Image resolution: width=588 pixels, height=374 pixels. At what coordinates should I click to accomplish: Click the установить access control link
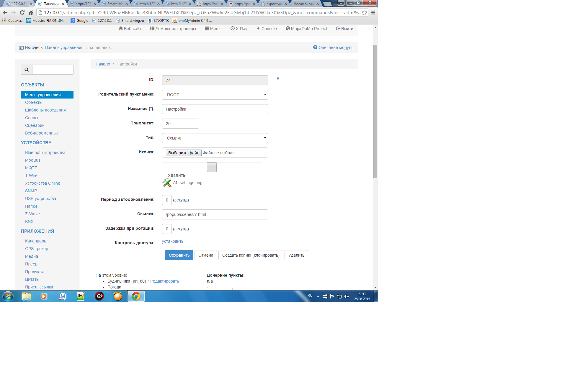tap(173, 241)
